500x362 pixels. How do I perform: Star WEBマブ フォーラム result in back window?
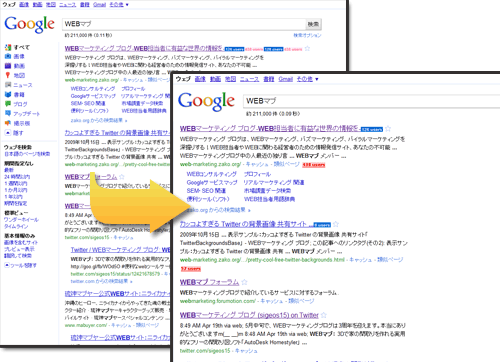(122, 177)
